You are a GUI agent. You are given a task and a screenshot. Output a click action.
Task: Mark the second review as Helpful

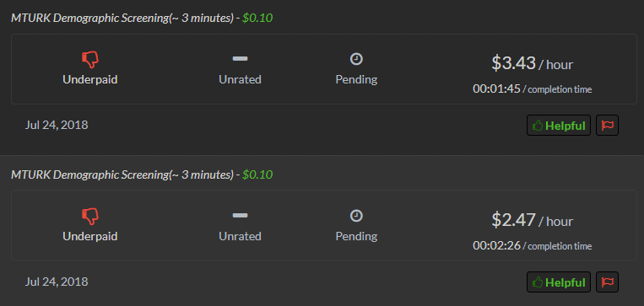(x=559, y=282)
